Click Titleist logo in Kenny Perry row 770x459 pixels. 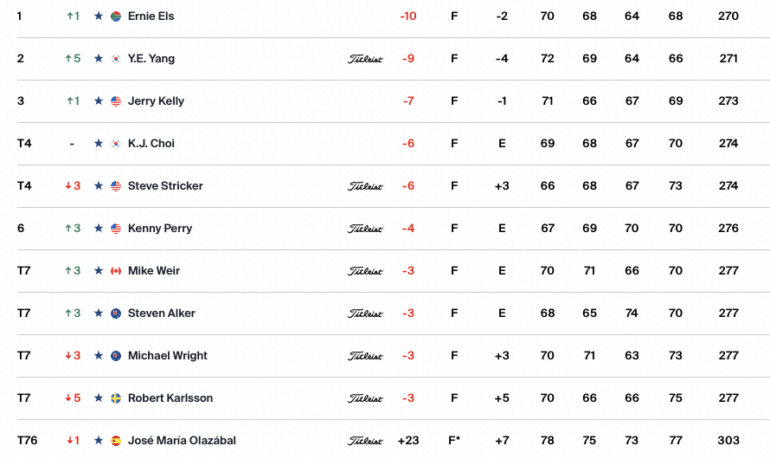[365, 229]
